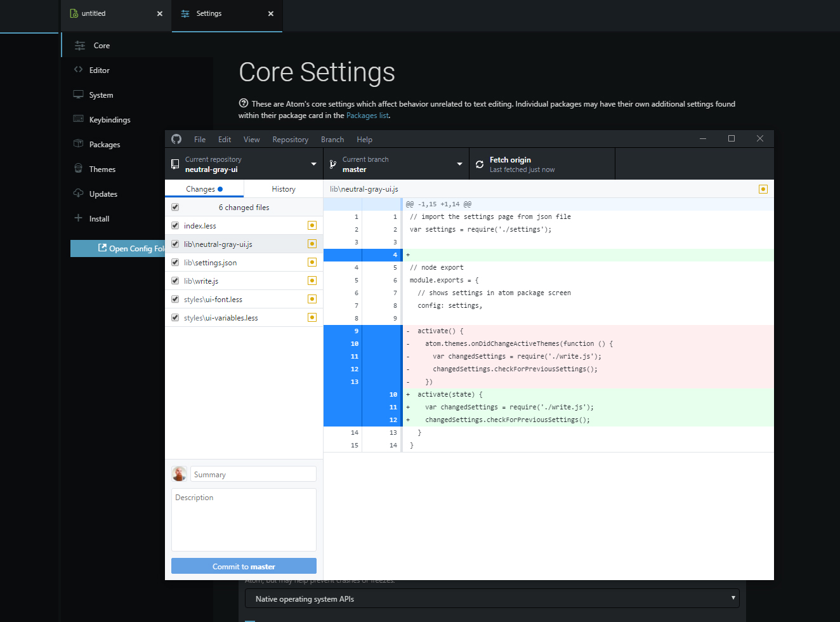Open the Packages list link
The width and height of the screenshot is (840, 622).
point(367,115)
